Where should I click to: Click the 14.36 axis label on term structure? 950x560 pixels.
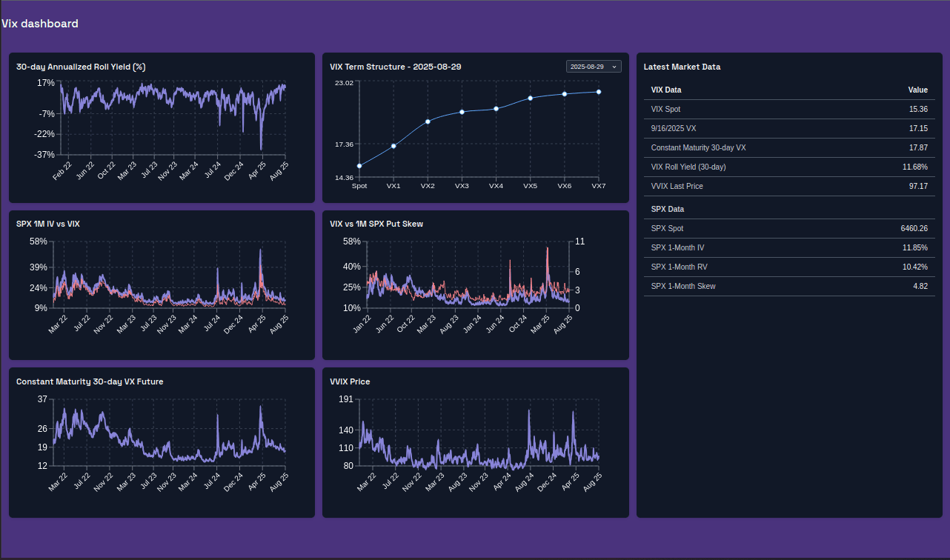click(344, 177)
